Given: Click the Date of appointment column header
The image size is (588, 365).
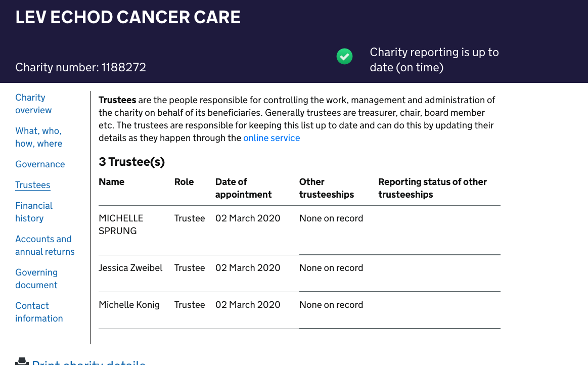Looking at the screenshot, I should pyautogui.click(x=243, y=189).
